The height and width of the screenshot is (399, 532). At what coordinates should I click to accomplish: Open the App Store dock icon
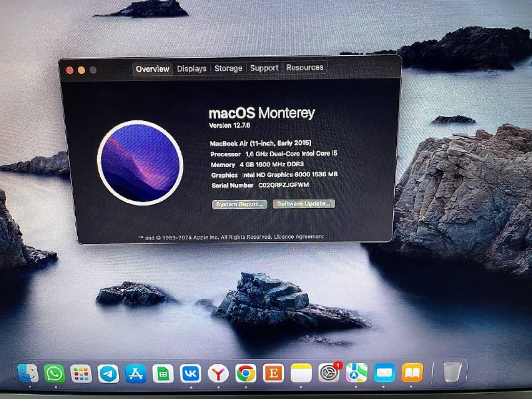tap(136, 374)
